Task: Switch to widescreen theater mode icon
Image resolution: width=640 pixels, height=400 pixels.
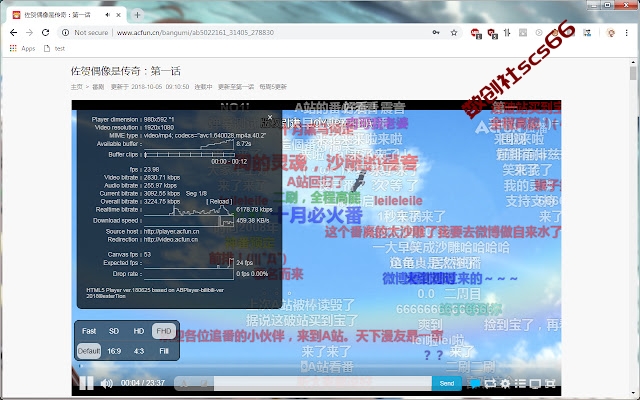Action: (535, 383)
